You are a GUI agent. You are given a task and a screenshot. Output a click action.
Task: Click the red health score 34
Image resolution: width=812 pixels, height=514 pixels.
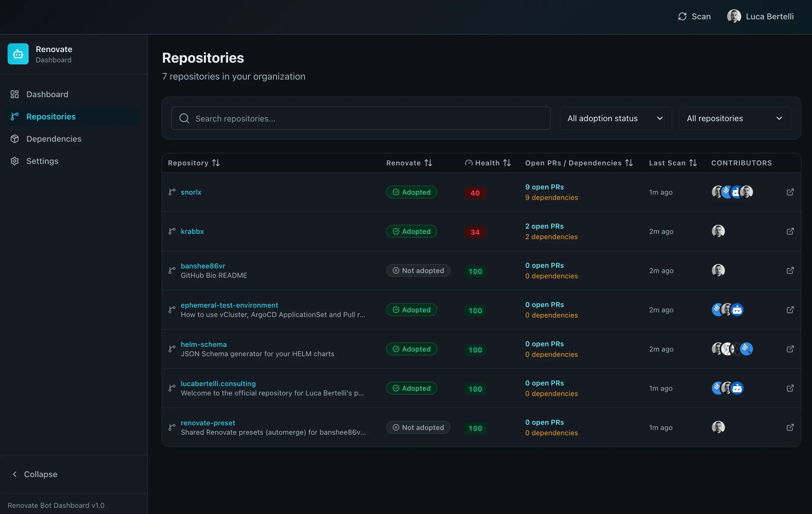click(475, 232)
